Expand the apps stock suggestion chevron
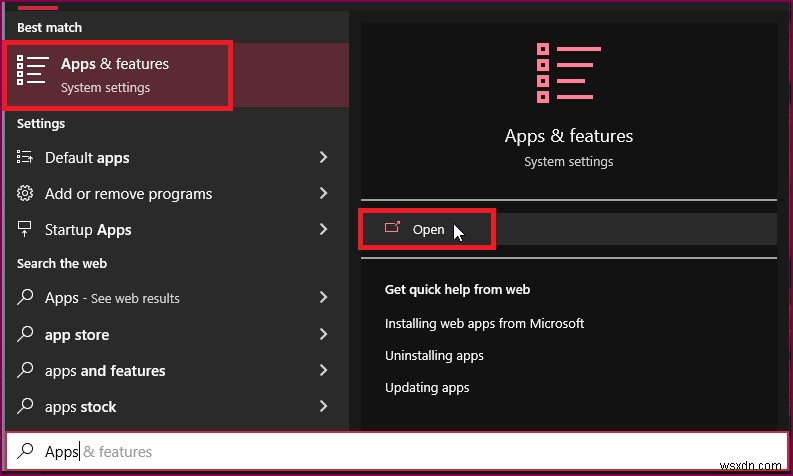Screen dimensions: 793x476 click(324, 406)
